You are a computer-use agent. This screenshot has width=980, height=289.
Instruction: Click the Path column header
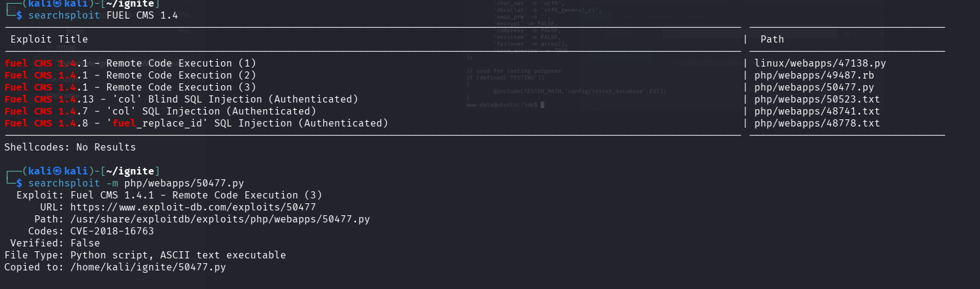click(772, 40)
